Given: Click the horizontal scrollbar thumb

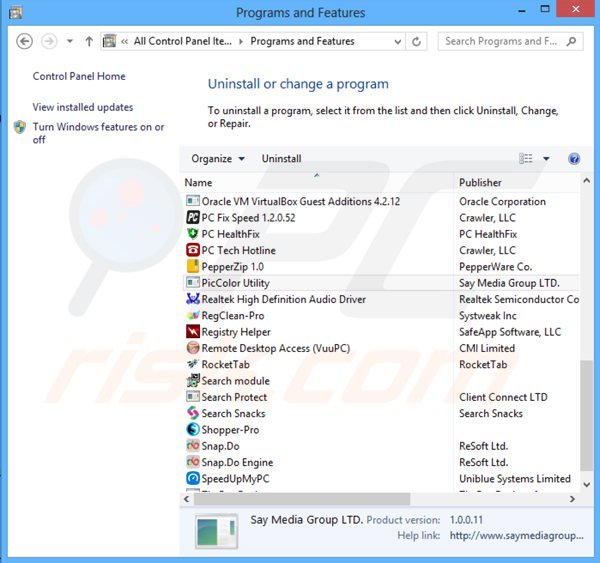Looking at the screenshot, I should click(x=302, y=499).
